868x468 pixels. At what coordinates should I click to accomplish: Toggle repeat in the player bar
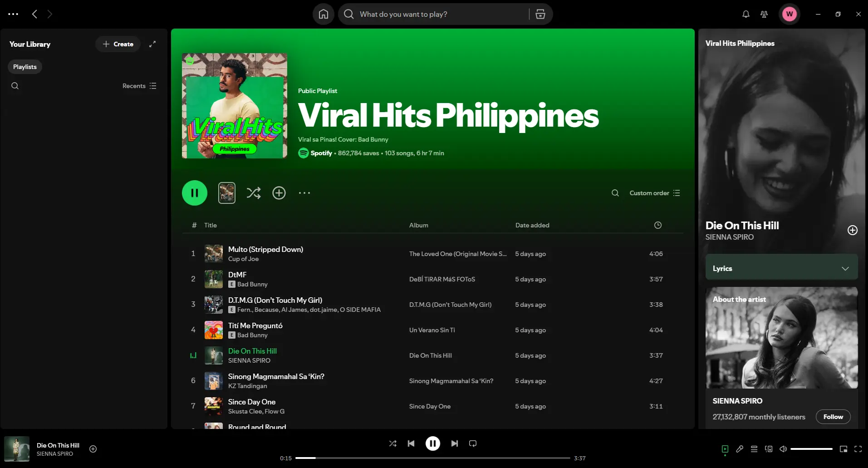(473, 443)
